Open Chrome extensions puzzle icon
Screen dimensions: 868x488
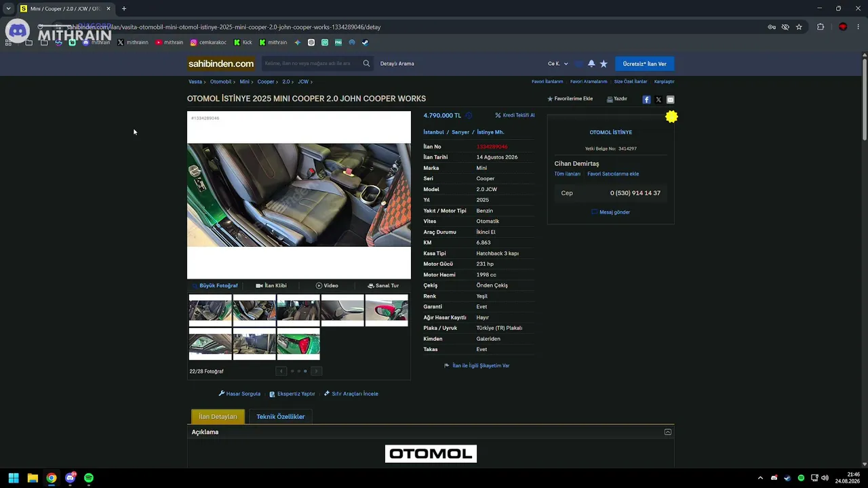(821, 27)
